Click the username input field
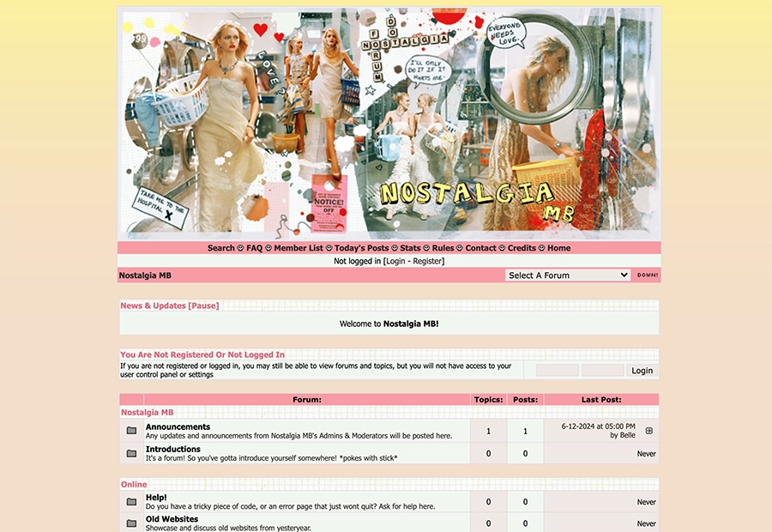 tap(558, 371)
